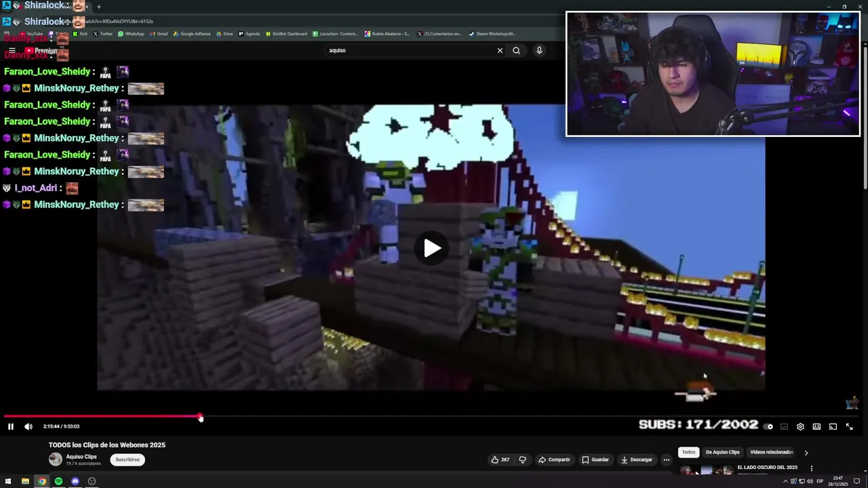Toggle subtitles in the video player
The width and height of the screenshot is (868, 488).
pyautogui.click(x=785, y=426)
